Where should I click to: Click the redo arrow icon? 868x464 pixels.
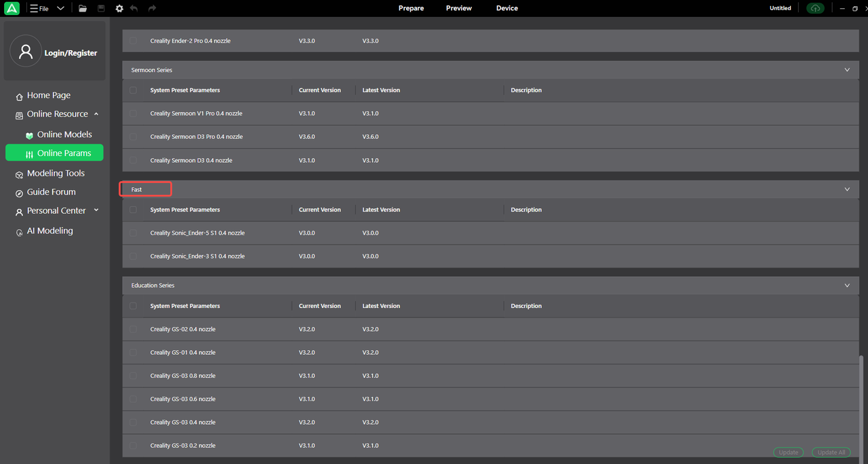click(152, 8)
